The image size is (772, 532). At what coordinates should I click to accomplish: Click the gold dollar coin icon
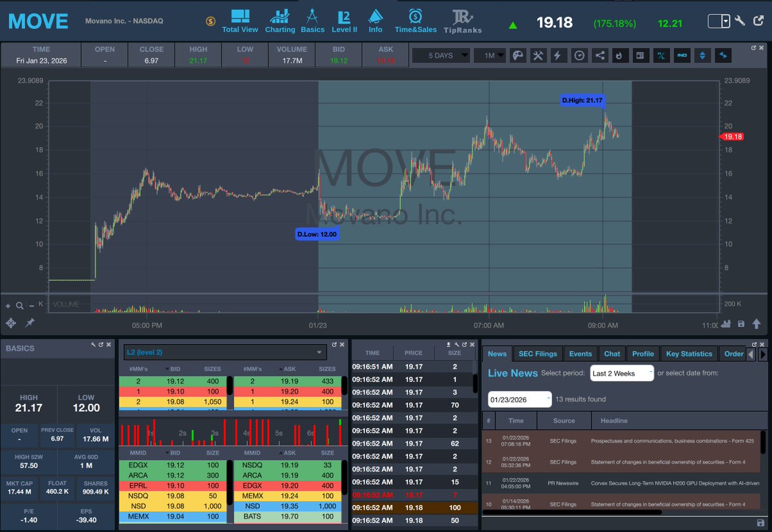211,21
